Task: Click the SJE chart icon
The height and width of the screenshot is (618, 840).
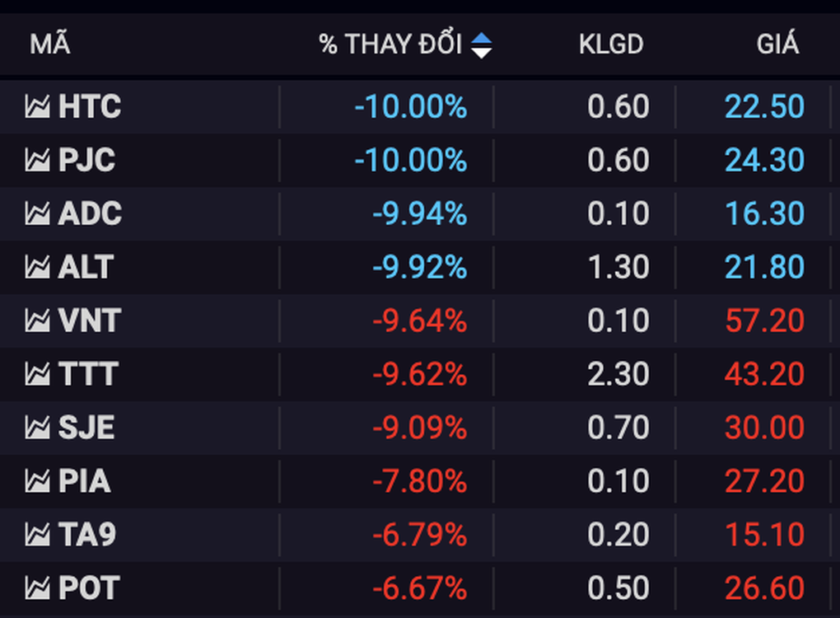Action: point(37,428)
